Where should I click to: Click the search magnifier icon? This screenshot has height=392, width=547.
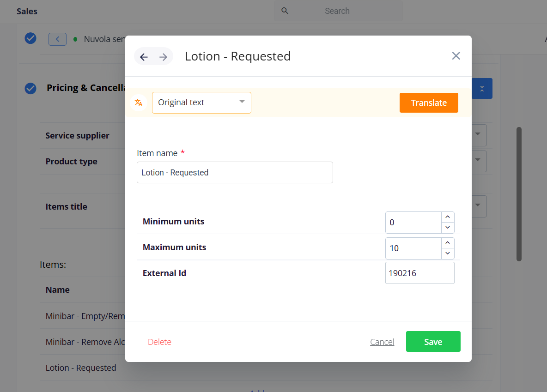(285, 11)
